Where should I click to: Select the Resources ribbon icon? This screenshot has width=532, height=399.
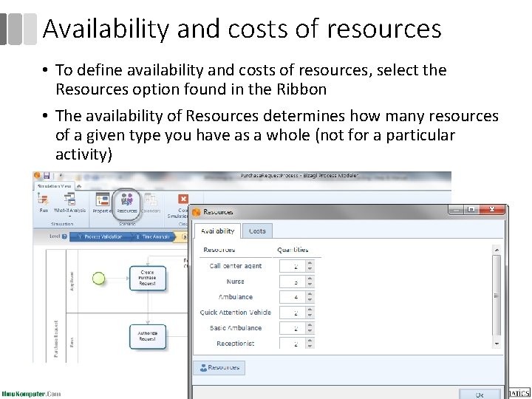[x=127, y=199]
